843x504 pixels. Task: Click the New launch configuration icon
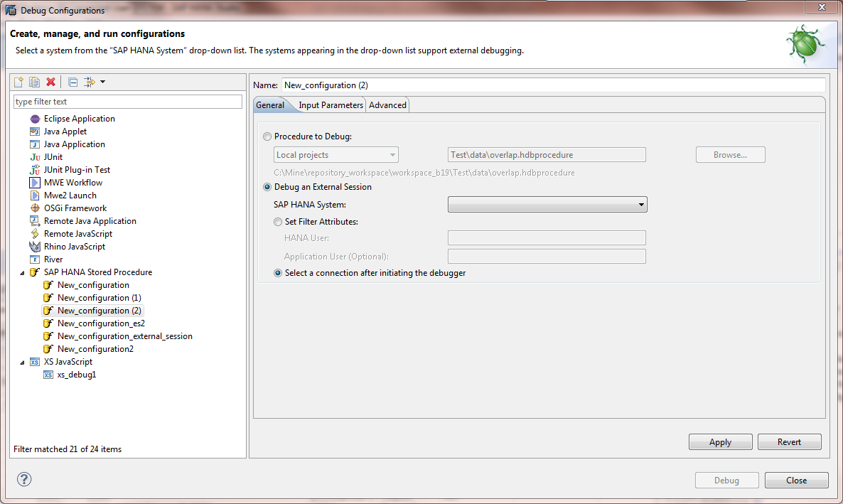[x=19, y=82]
